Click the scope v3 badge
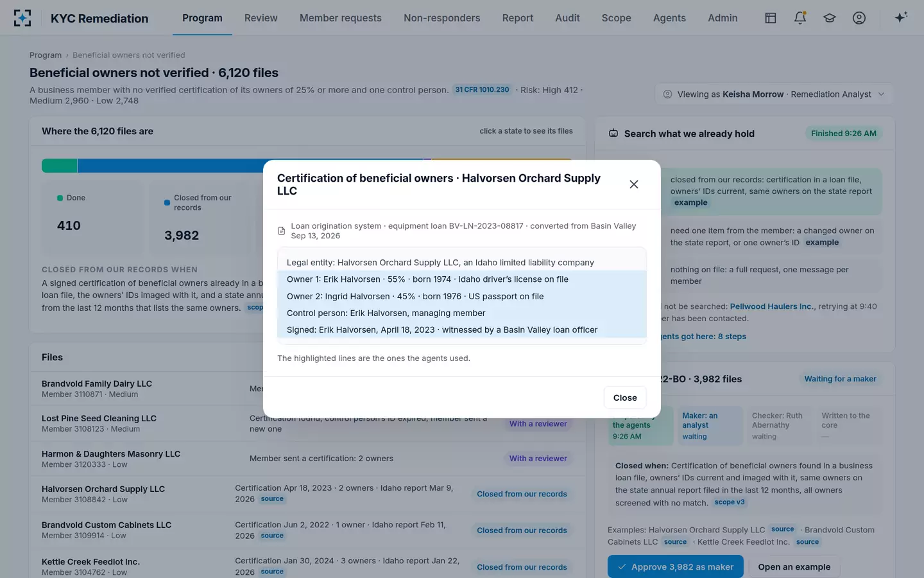The width and height of the screenshot is (924, 578). [x=730, y=502]
